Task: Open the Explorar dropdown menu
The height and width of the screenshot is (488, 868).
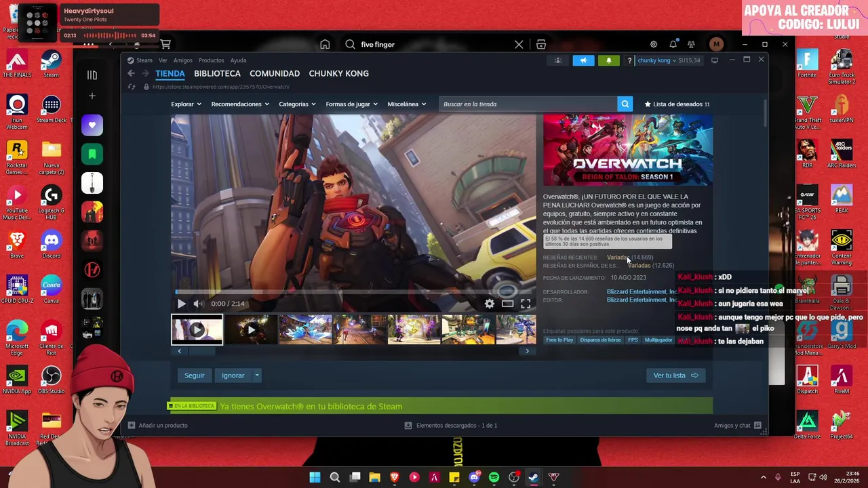Action: point(186,104)
